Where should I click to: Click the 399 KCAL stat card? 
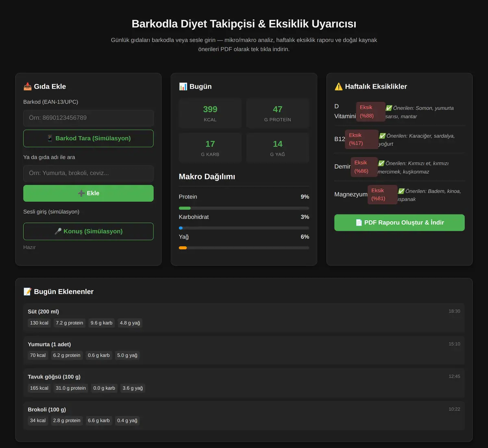[210, 113]
